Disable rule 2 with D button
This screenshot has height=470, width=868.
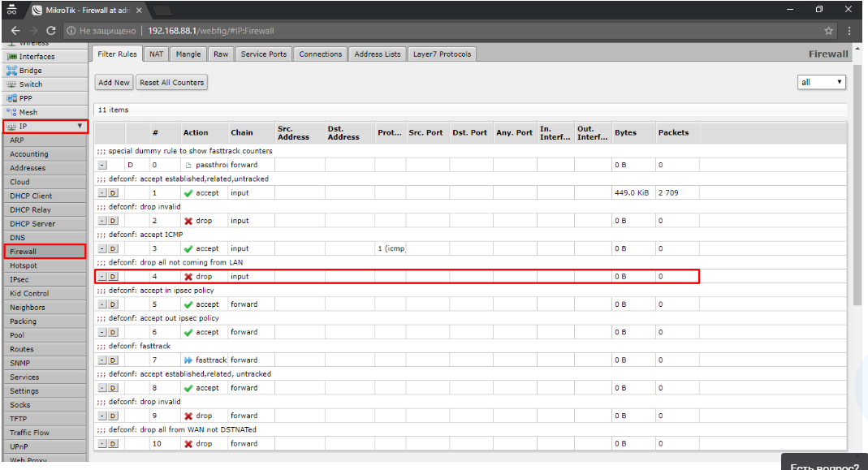click(113, 221)
